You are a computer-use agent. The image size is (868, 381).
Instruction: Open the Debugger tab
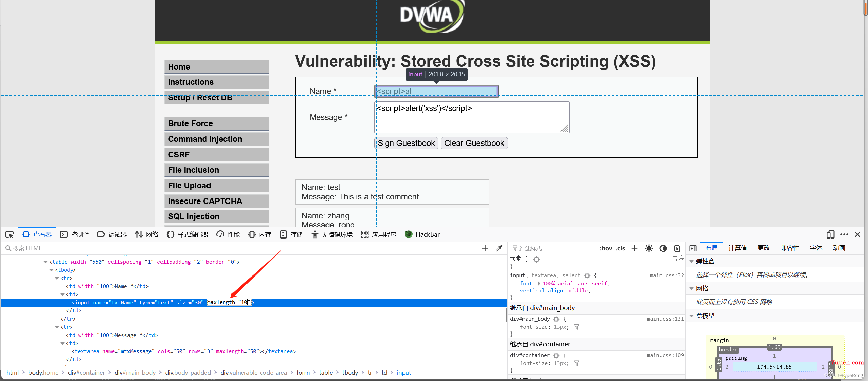[x=112, y=234]
